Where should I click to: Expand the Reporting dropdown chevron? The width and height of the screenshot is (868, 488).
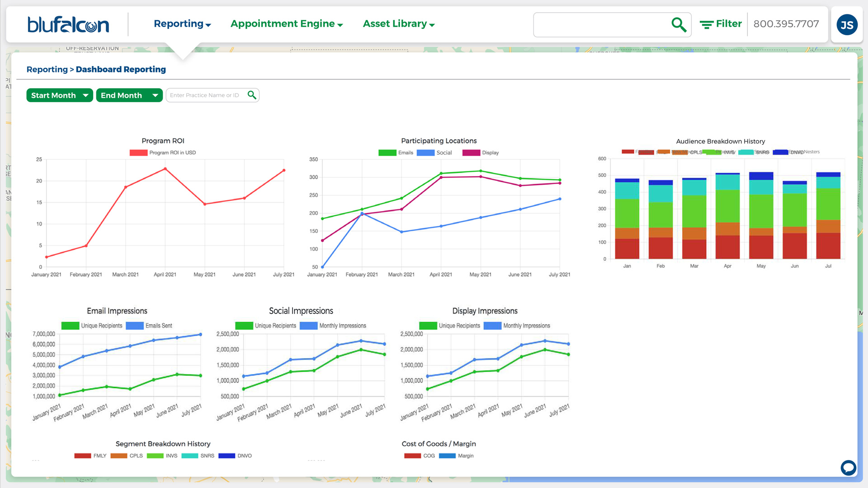click(x=208, y=24)
